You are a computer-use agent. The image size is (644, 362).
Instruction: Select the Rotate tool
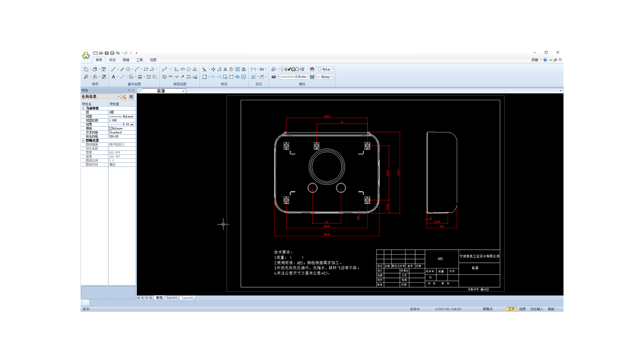point(231,69)
